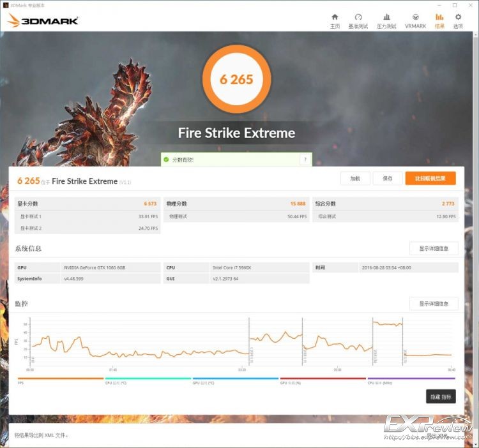
Task: Maximize the 3DMark window
Action: point(455,5)
